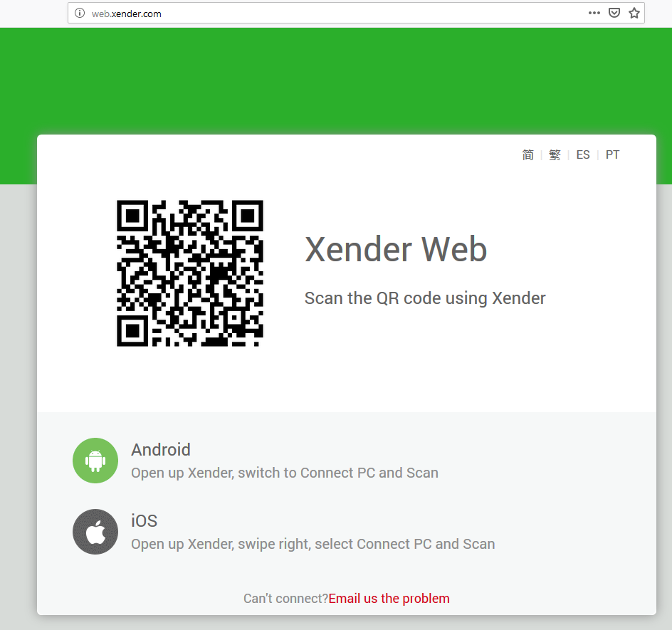Click the "Android" section title

[x=160, y=449]
